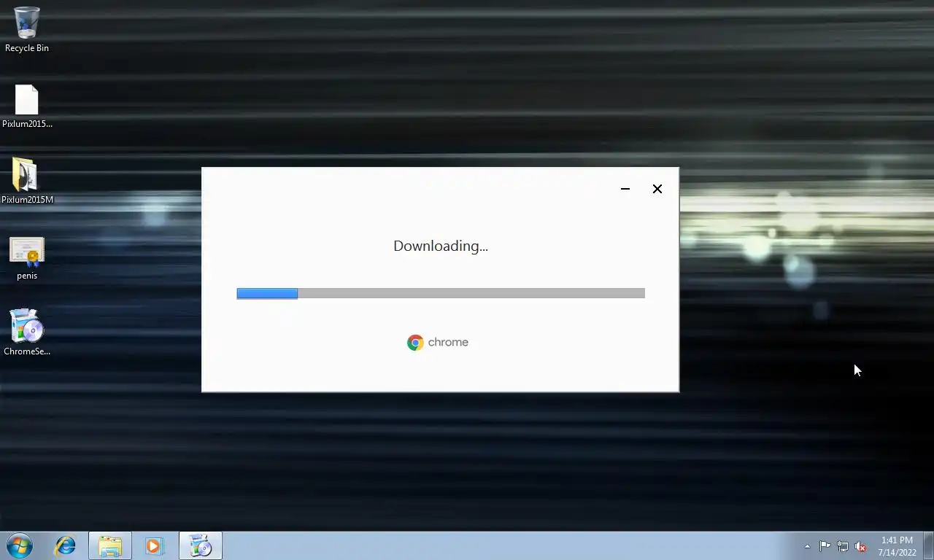Open the clock showing 1:41 PM
This screenshot has width=934, height=560.
click(897, 546)
